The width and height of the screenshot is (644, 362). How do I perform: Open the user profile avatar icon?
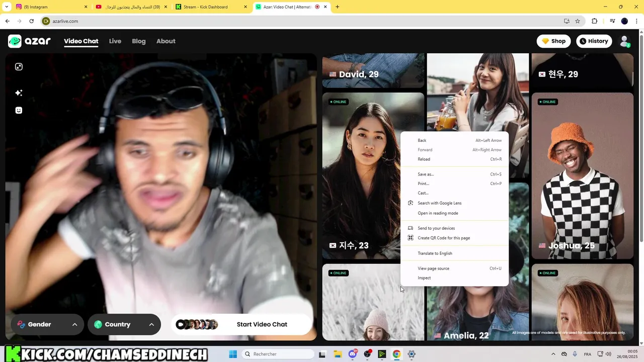pos(624,41)
